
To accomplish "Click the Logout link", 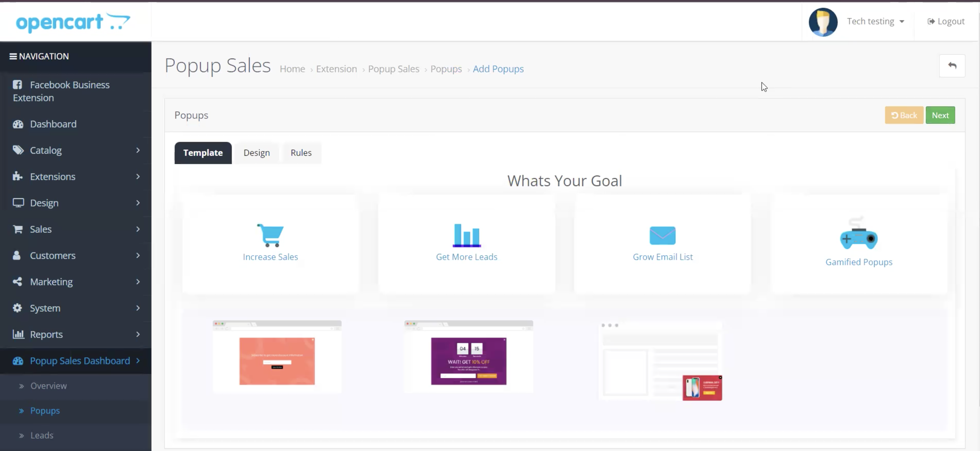I will 946,21.
